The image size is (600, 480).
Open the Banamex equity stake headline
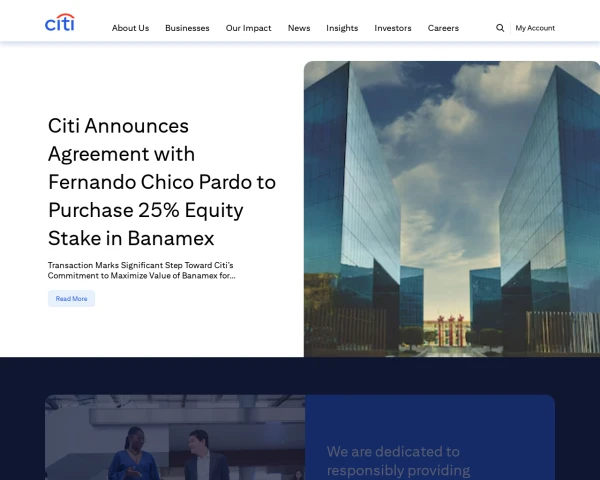pos(162,182)
